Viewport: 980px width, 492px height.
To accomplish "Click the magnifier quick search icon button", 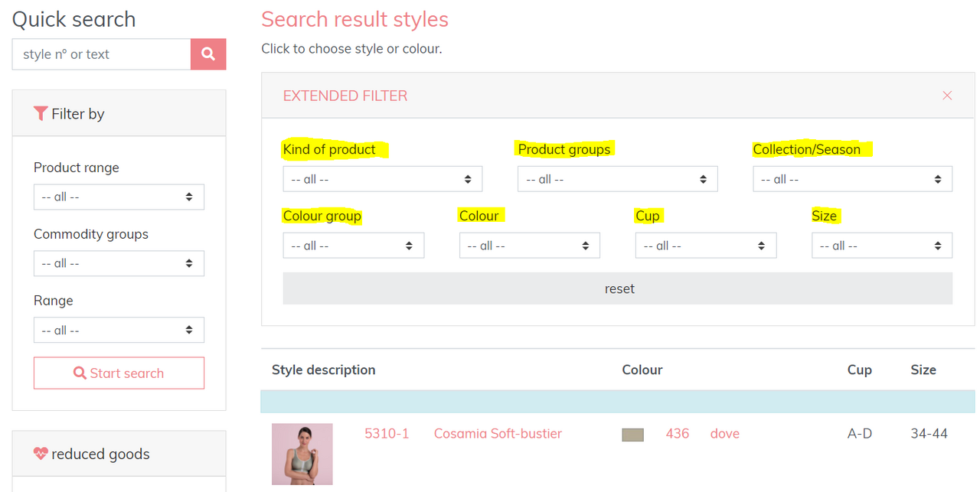I will pos(208,54).
